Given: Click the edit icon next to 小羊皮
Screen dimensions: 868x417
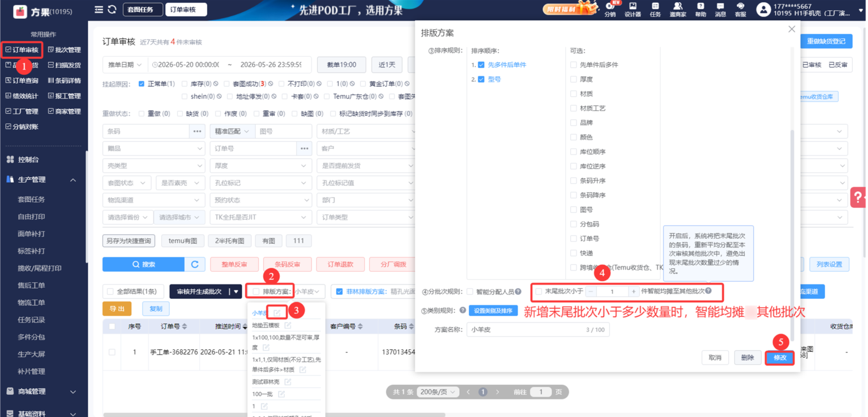Looking at the screenshot, I should click(277, 313).
